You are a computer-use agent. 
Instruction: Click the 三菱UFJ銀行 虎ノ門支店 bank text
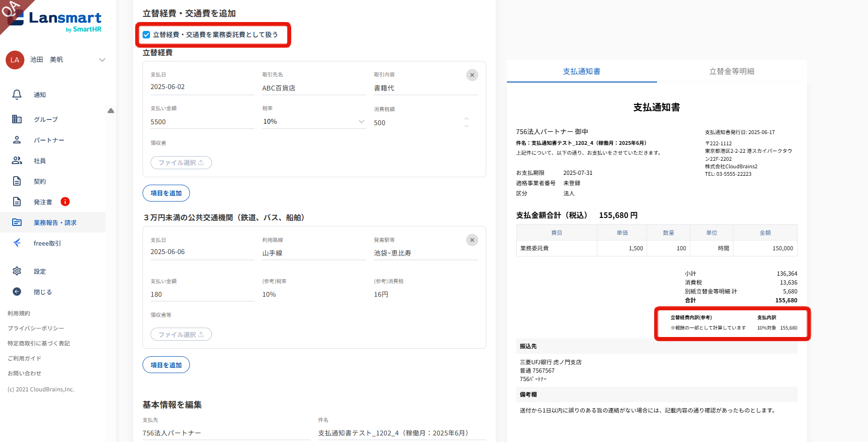coord(551,362)
